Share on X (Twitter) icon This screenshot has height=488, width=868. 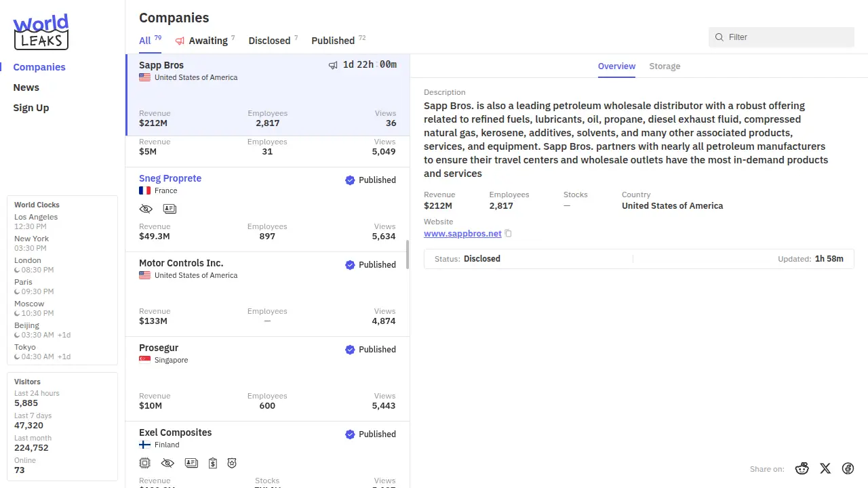[825, 468]
